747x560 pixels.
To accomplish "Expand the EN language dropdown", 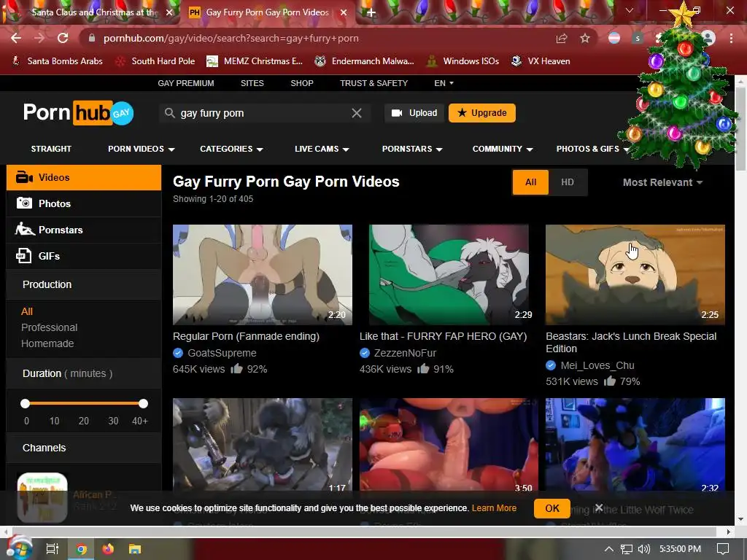I will coord(444,83).
